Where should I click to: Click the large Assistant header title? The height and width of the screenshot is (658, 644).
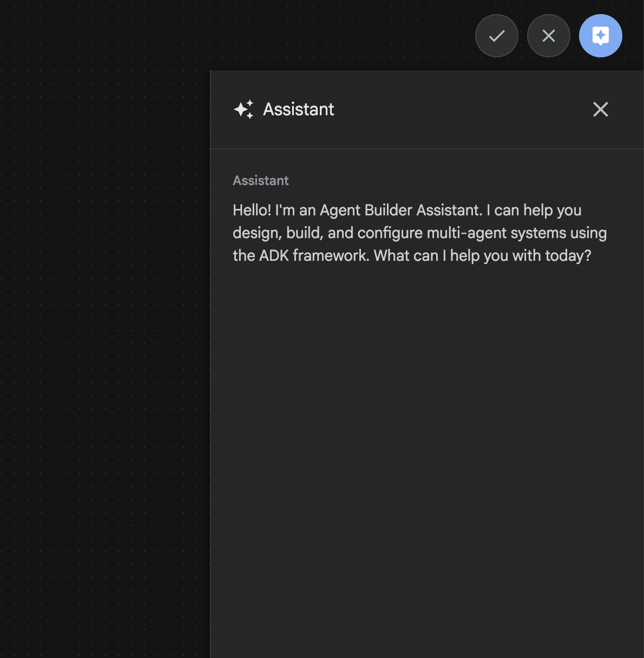click(298, 109)
